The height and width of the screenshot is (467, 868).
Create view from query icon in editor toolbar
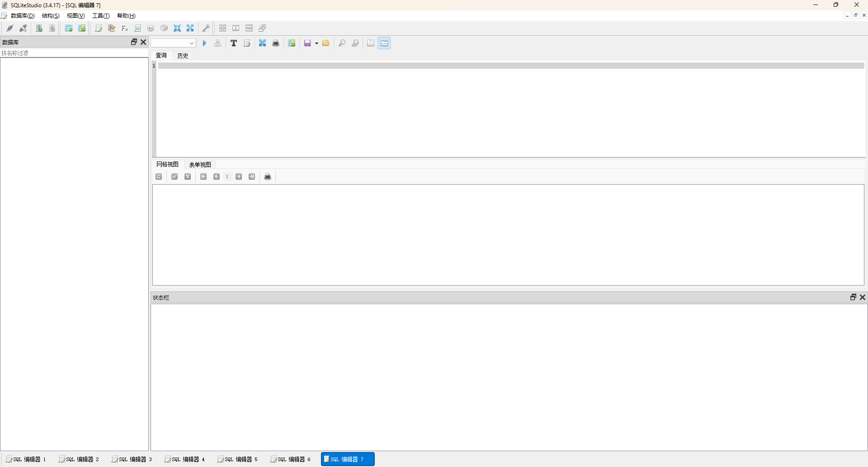292,43
